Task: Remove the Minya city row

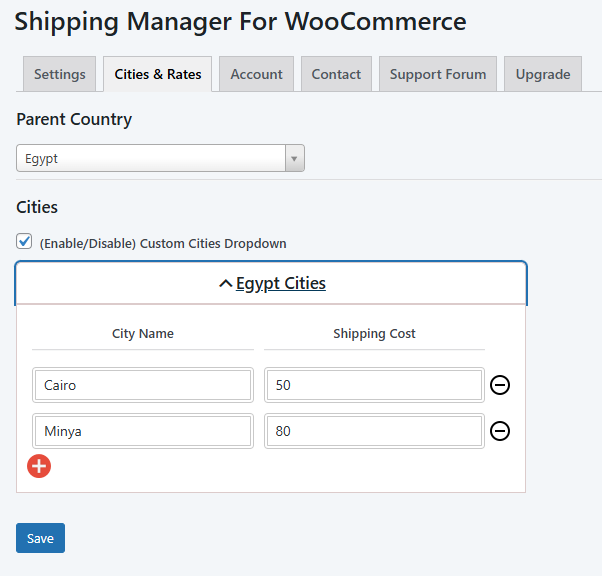Action: tap(500, 431)
